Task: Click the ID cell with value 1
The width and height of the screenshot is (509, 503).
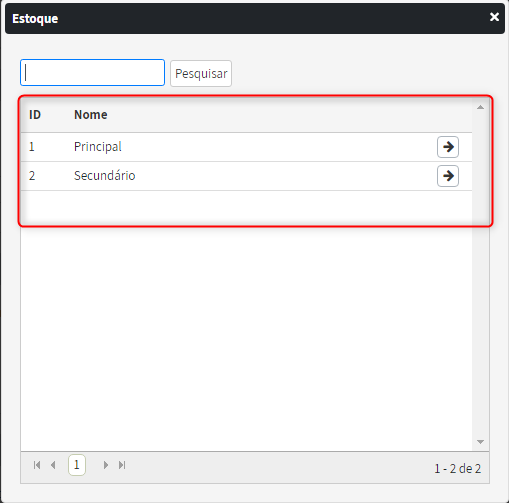Action: coord(32,147)
